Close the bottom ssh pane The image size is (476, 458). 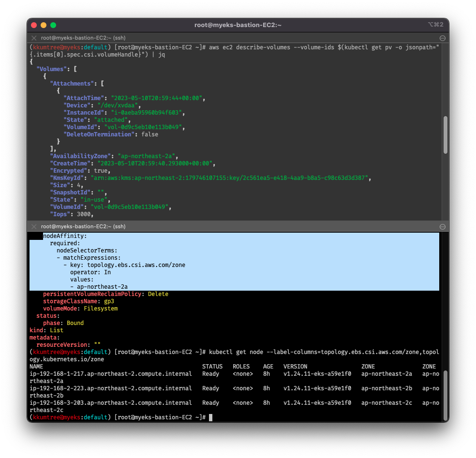[x=34, y=227]
